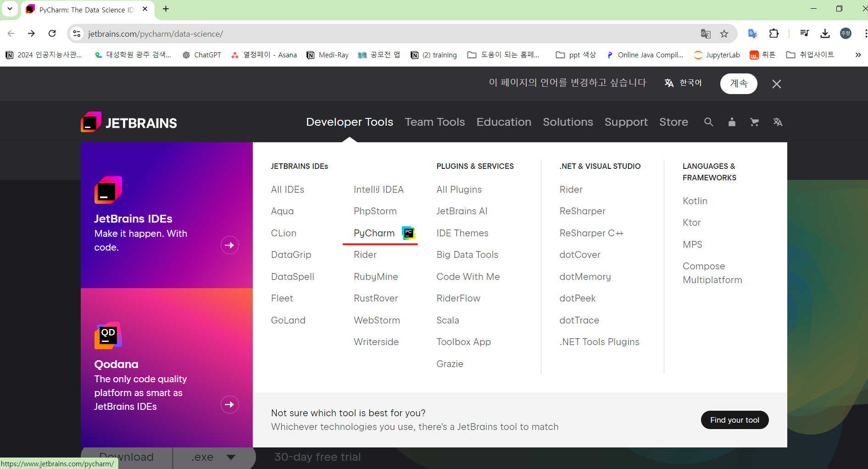Open the Big Data Tools link
Viewport: 868px width, 469px height.
(x=467, y=255)
